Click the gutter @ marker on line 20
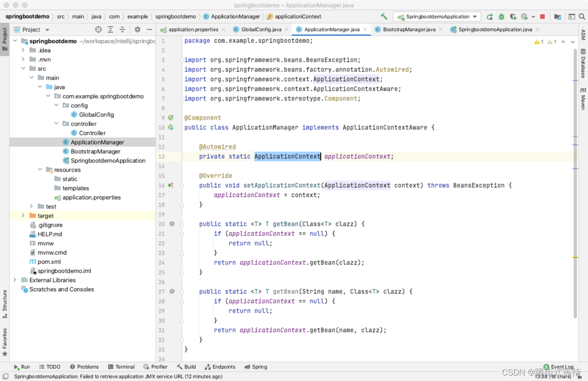The width and height of the screenshot is (588, 381). [172, 224]
